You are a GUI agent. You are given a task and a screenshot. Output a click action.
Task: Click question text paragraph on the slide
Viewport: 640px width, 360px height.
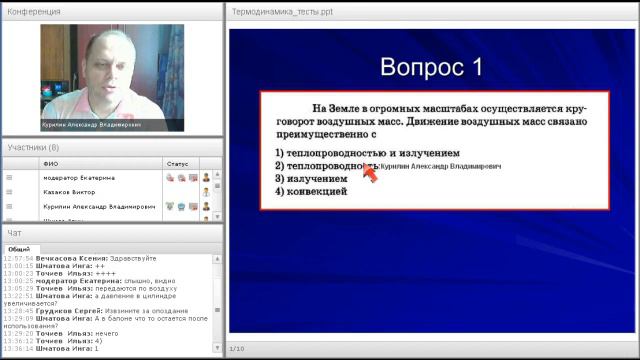click(x=431, y=121)
